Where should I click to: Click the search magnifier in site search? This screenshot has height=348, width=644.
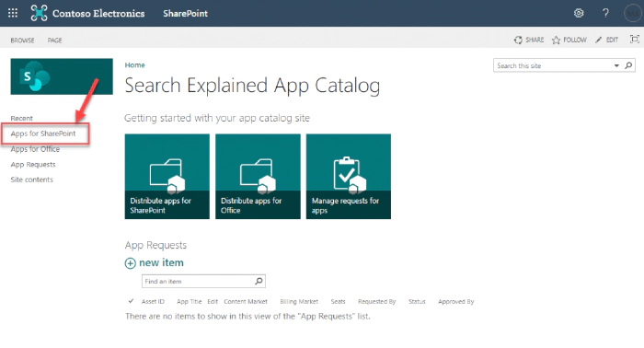(x=628, y=65)
